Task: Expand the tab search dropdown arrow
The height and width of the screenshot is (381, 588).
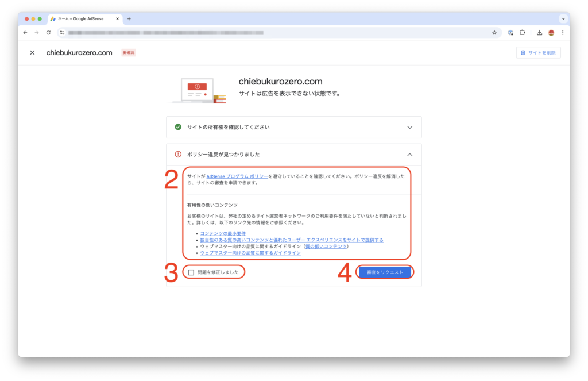Action: 563,19
